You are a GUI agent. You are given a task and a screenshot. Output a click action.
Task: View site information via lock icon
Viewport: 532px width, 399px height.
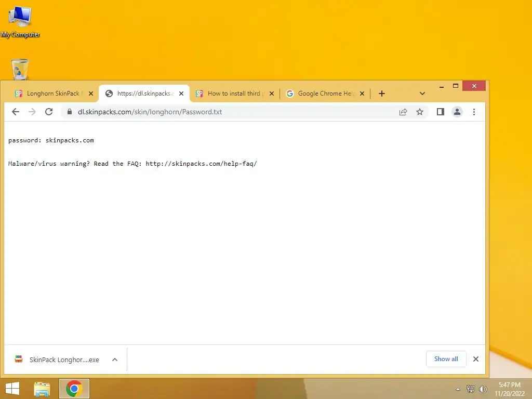pos(70,112)
